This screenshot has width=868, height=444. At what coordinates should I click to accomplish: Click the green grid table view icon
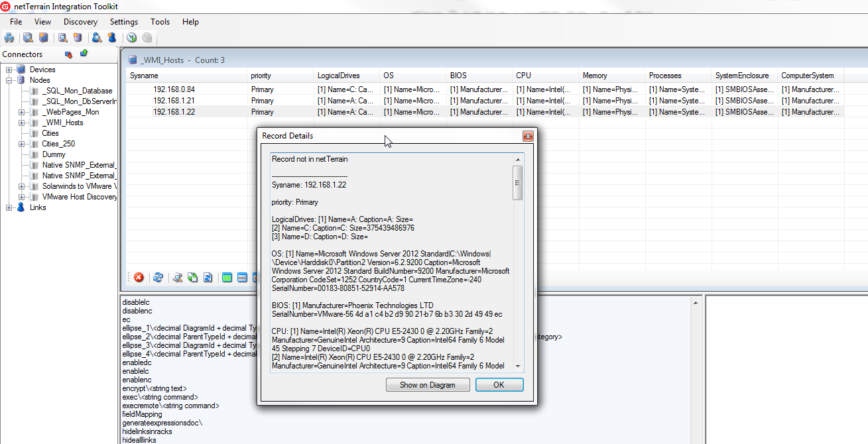pyautogui.click(x=227, y=278)
